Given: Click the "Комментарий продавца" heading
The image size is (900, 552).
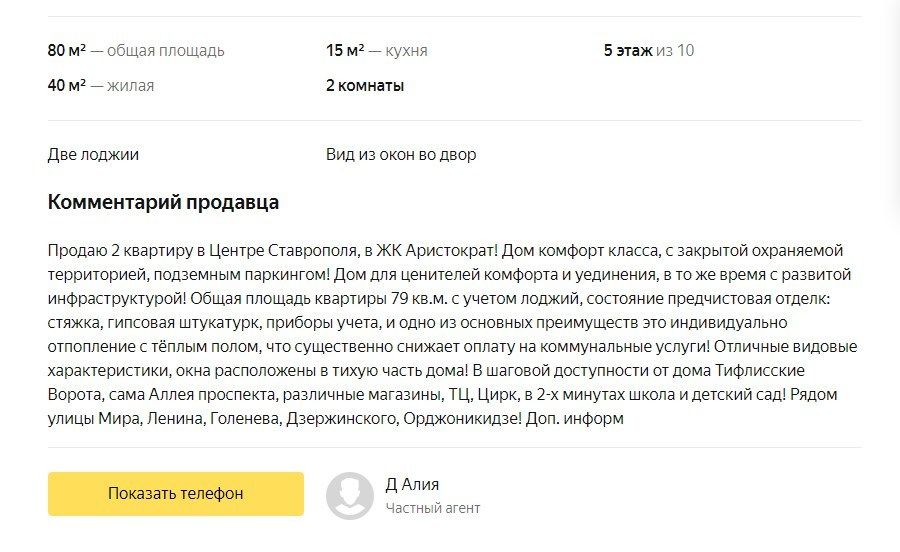Looking at the screenshot, I should pyautogui.click(x=163, y=203).
